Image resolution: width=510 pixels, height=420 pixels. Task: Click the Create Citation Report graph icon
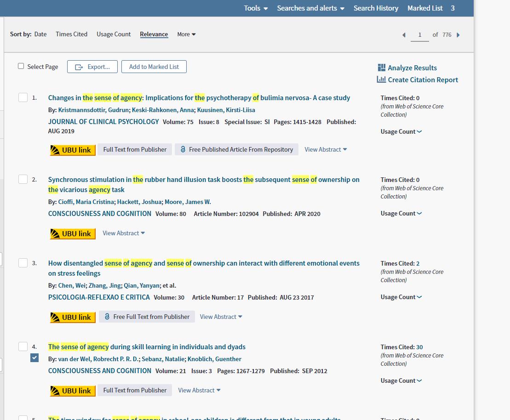[381, 79]
